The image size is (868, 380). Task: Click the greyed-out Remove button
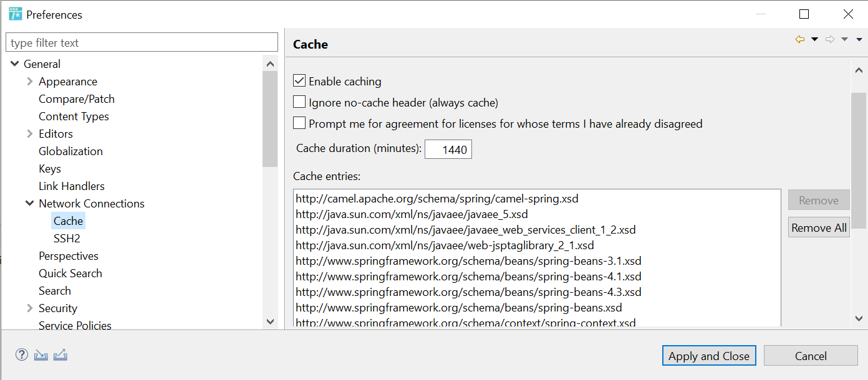click(x=819, y=200)
